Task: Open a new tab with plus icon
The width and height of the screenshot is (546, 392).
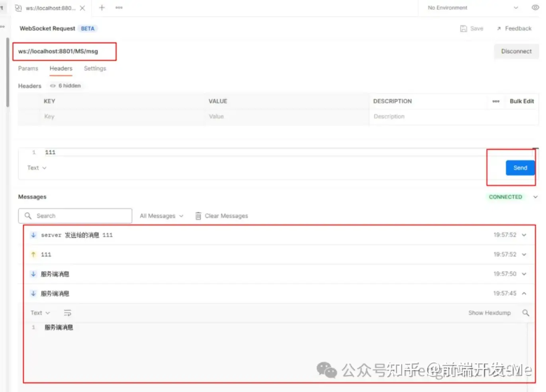Action: click(102, 8)
